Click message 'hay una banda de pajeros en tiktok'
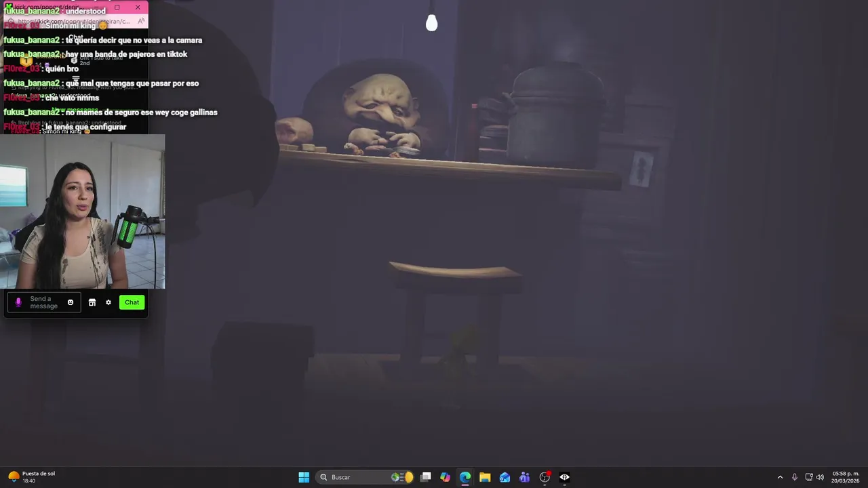868x488 pixels. [126, 54]
